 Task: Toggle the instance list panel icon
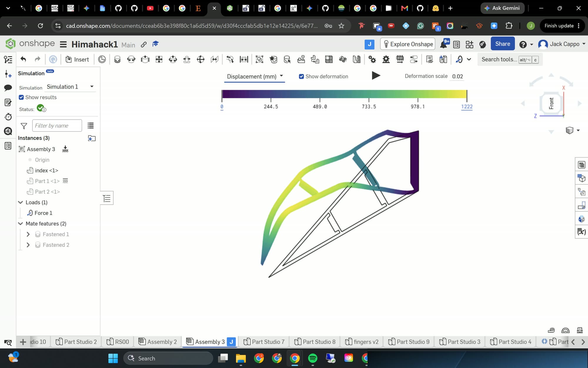8,60
